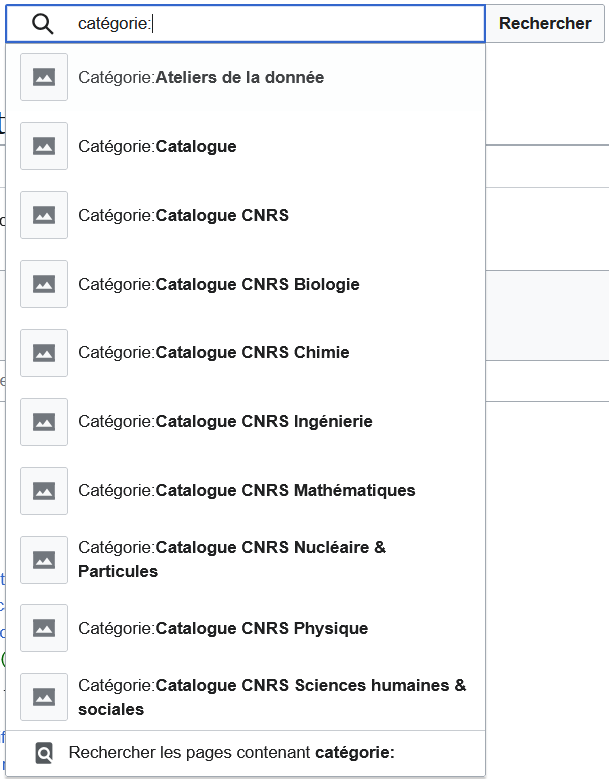609x779 pixels.
Task: Click image icon beside Catalogue CNRS Biologie
Action: click(x=44, y=284)
